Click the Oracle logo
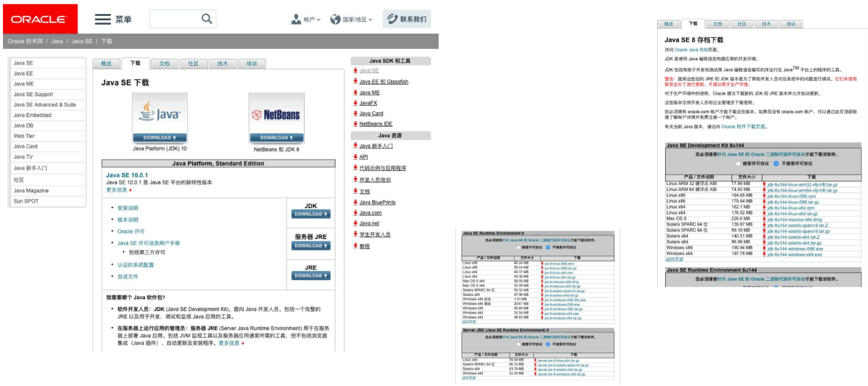This screenshot has width=868, height=386. (40, 19)
